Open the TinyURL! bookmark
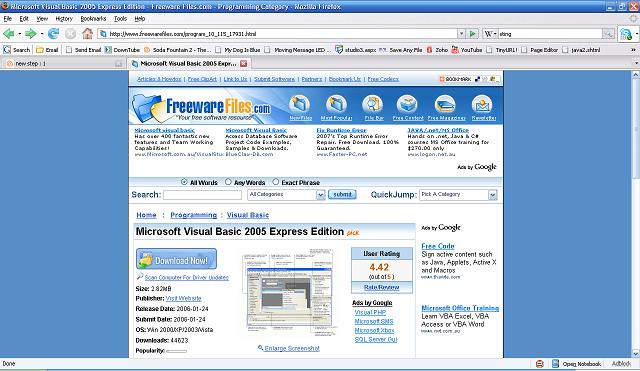This screenshot has height=371, width=640. [502, 50]
